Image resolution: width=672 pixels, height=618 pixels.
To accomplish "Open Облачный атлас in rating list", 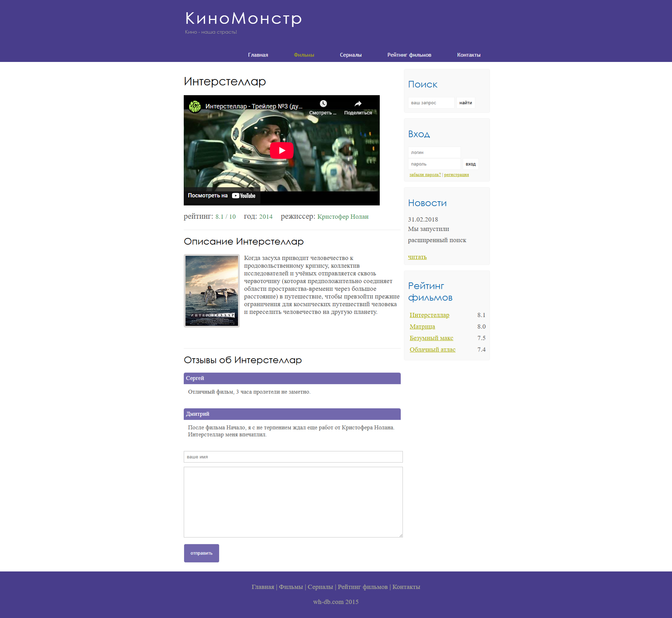I will [432, 350].
